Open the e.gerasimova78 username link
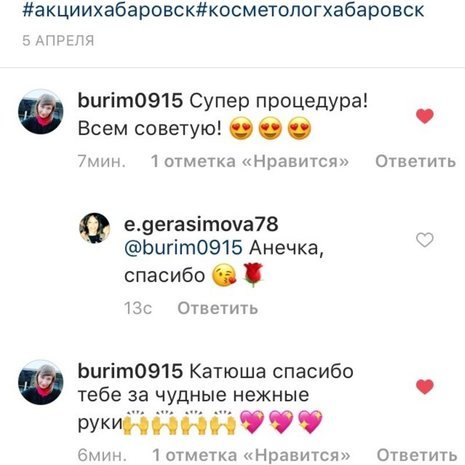This screenshot has width=465, height=465. pos(201,224)
